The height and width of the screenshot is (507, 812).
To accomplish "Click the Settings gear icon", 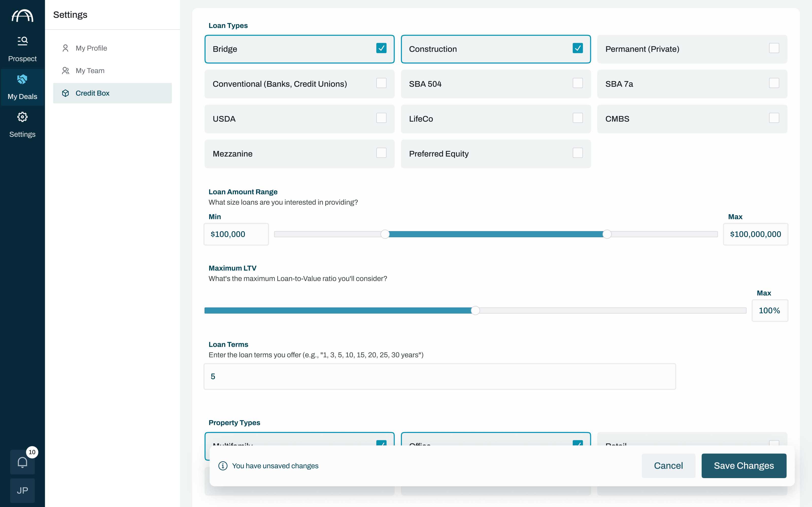I will [22, 117].
